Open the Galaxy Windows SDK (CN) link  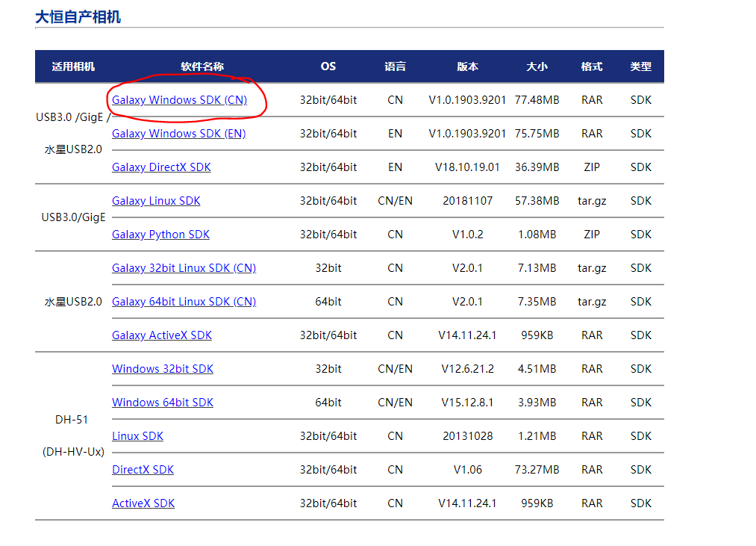click(x=179, y=100)
